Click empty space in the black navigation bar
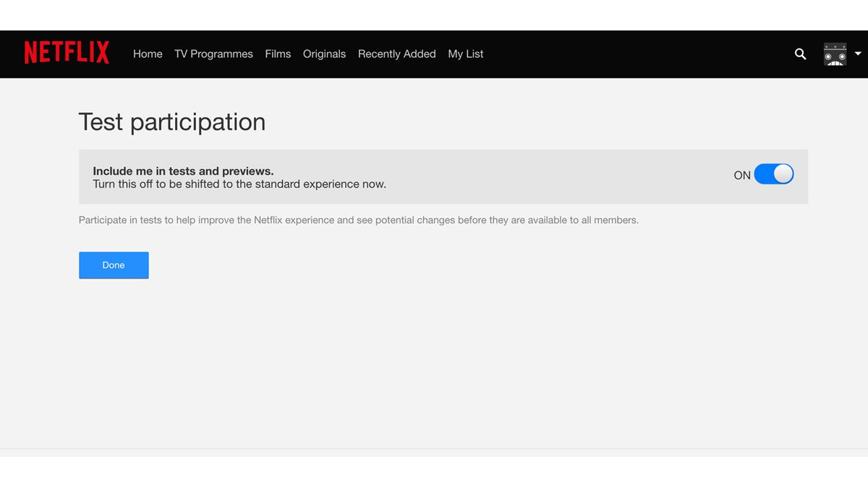 (637, 54)
